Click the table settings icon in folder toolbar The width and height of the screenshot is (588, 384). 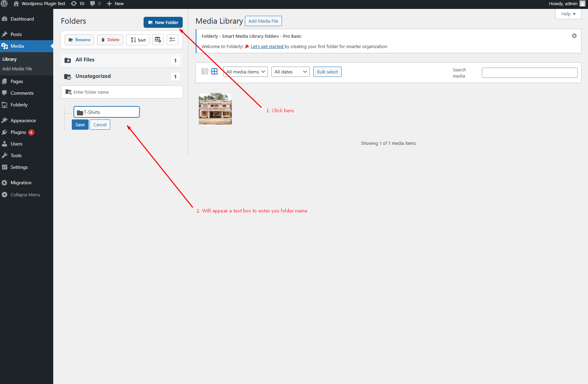pyautogui.click(x=158, y=40)
